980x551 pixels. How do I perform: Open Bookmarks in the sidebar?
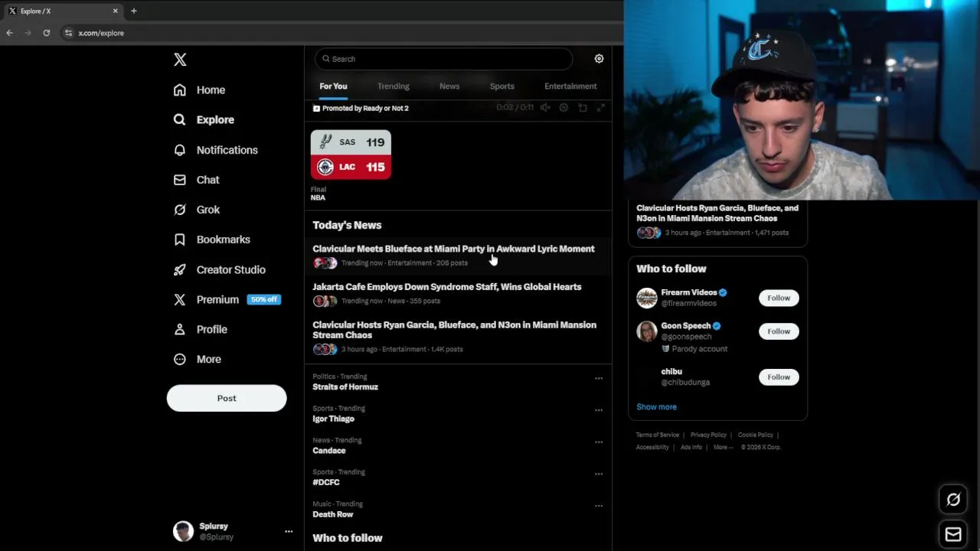point(212,240)
